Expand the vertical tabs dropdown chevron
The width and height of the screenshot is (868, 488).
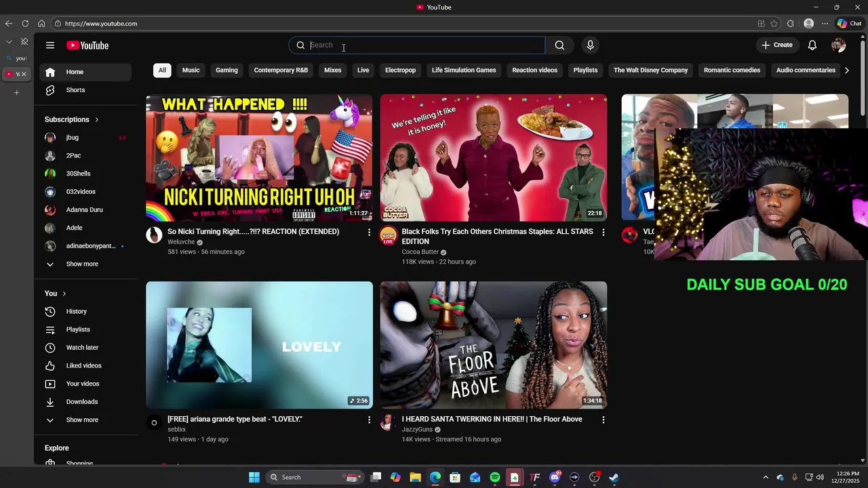point(9,42)
